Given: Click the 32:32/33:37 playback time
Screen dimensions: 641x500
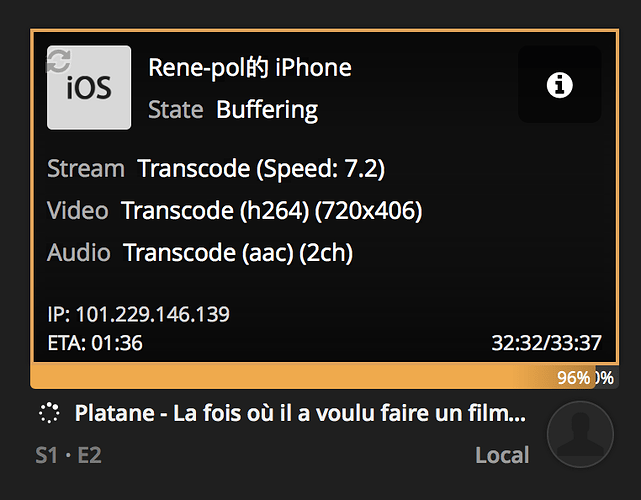Looking at the screenshot, I should [546, 343].
